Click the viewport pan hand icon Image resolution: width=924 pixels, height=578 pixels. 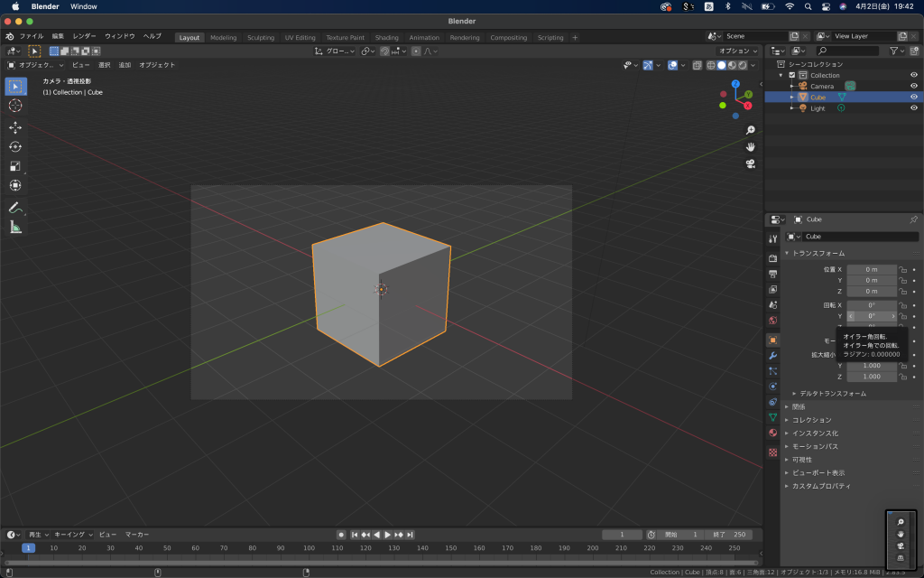click(x=750, y=147)
